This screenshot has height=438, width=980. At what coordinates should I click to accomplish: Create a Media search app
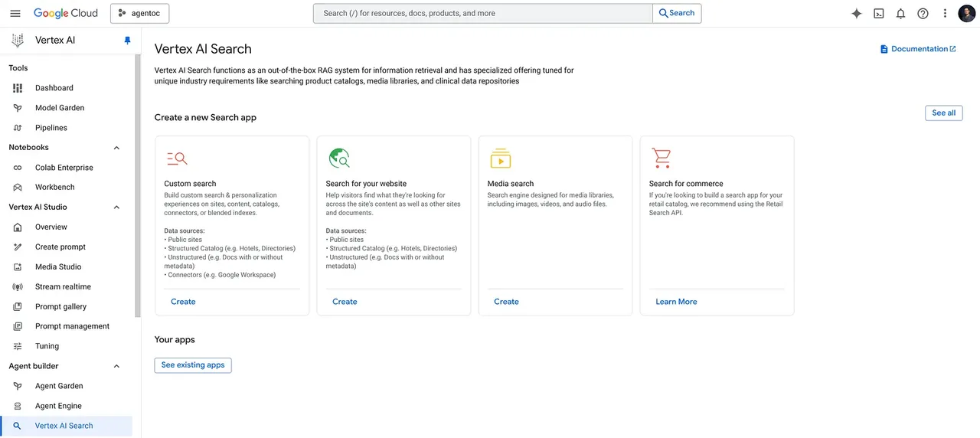506,302
